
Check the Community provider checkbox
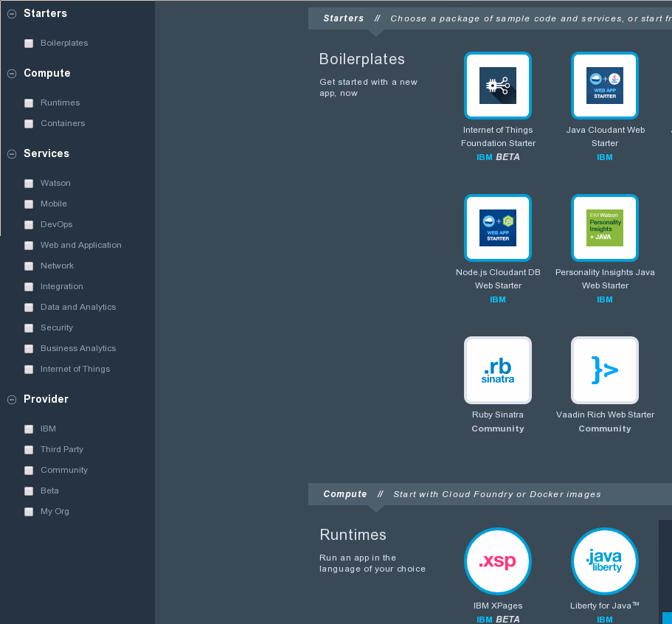pos(29,471)
